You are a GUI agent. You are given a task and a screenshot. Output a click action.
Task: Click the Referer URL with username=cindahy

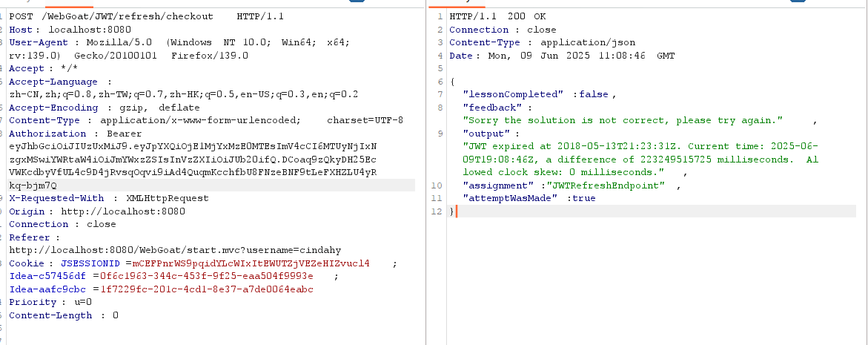click(x=174, y=250)
